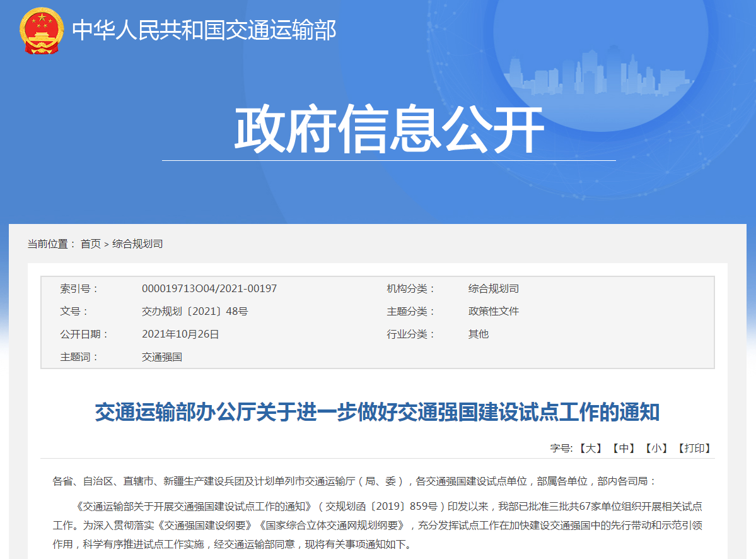Click the 字号 label

(x=561, y=449)
